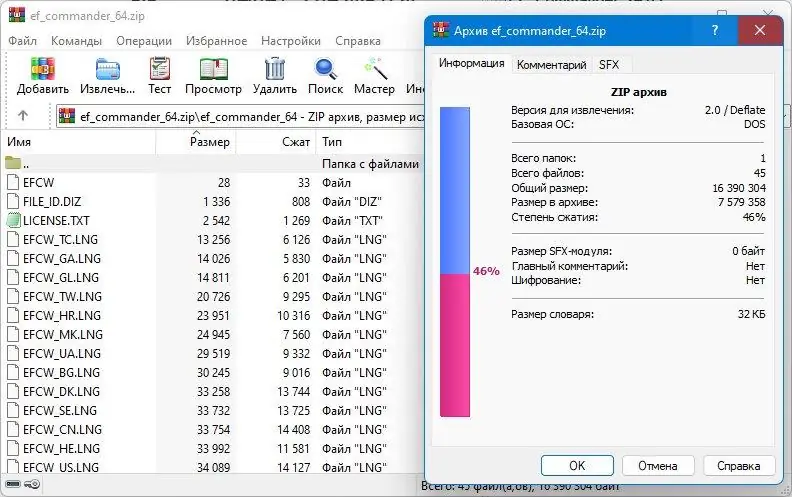Select the EFCW_GA.LNG file

(x=62, y=259)
